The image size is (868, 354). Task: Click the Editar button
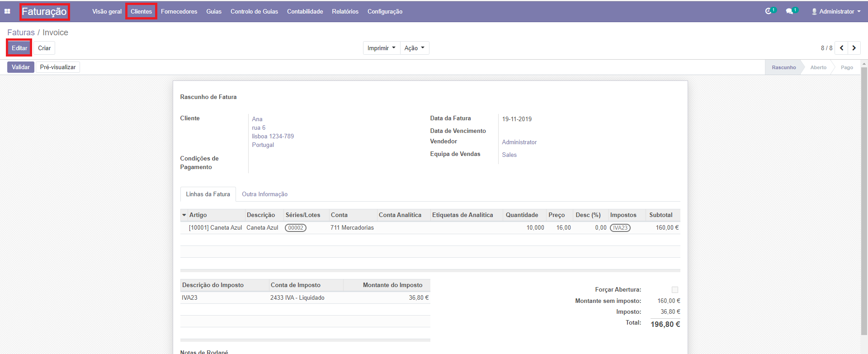click(19, 48)
